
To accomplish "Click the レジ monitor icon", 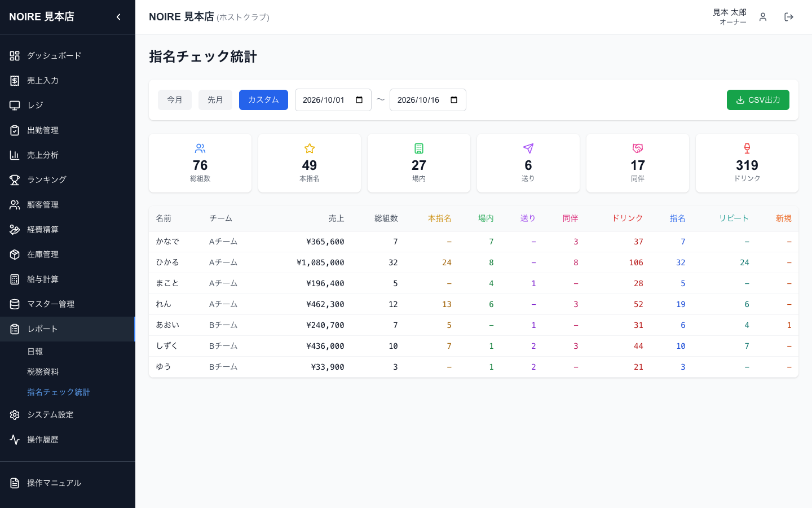I will tap(15, 106).
